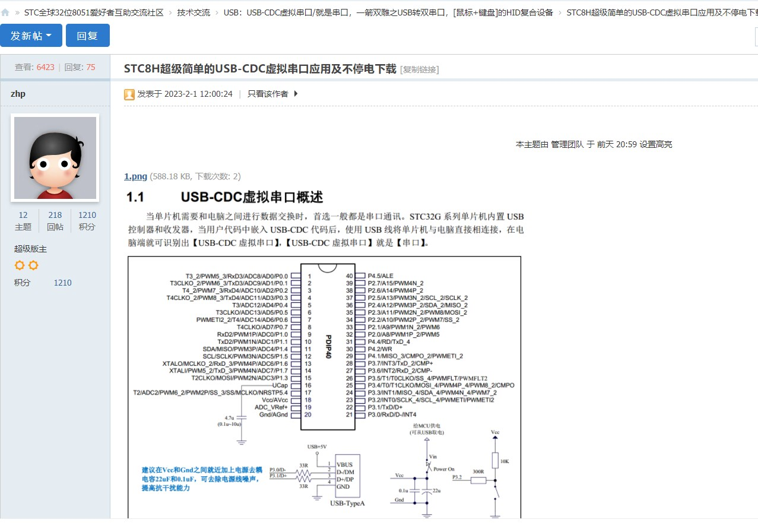Open the 1.png attachment link
The image size is (758, 532).
(135, 176)
